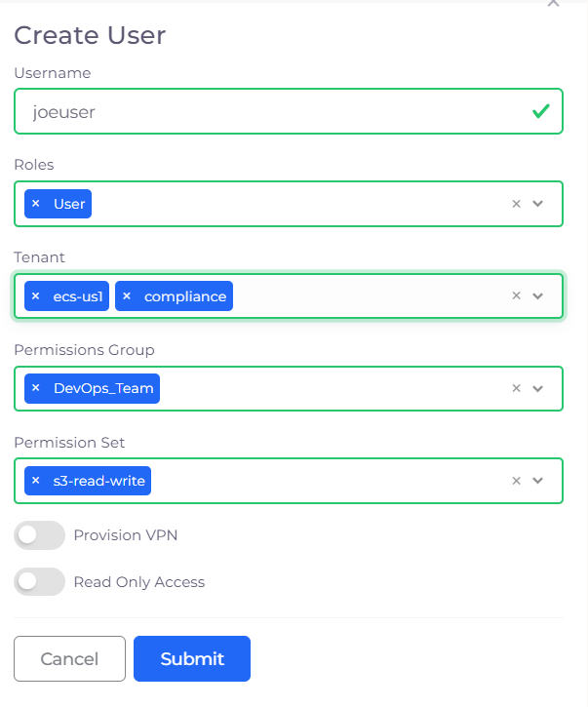
Task: Remove the ecs-us1 tenant tag
Action: pyautogui.click(x=36, y=296)
